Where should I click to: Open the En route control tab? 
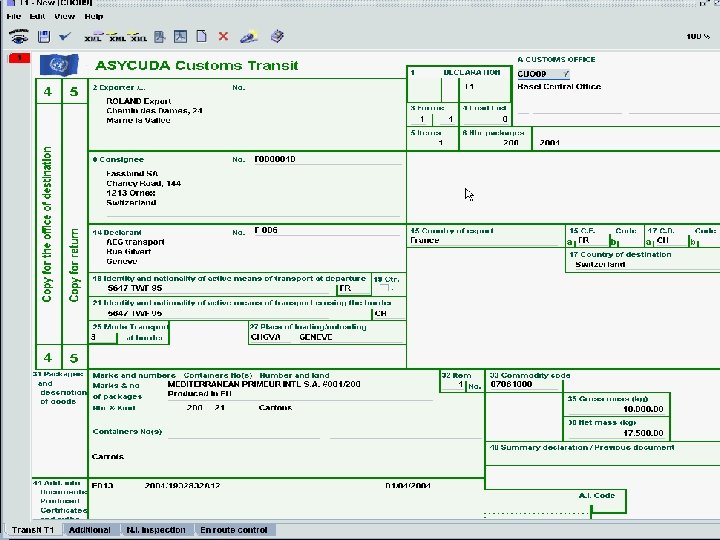click(234, 530)
